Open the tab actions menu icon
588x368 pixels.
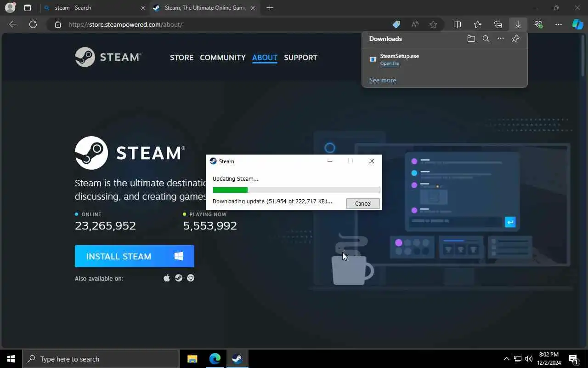coord(28,8)
